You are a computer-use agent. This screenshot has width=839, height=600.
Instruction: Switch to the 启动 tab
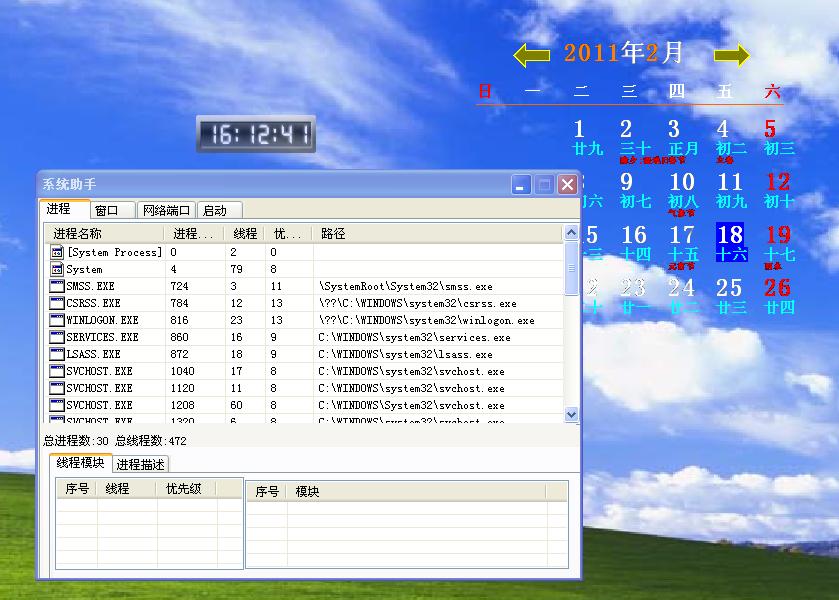(x=215, y=210)
